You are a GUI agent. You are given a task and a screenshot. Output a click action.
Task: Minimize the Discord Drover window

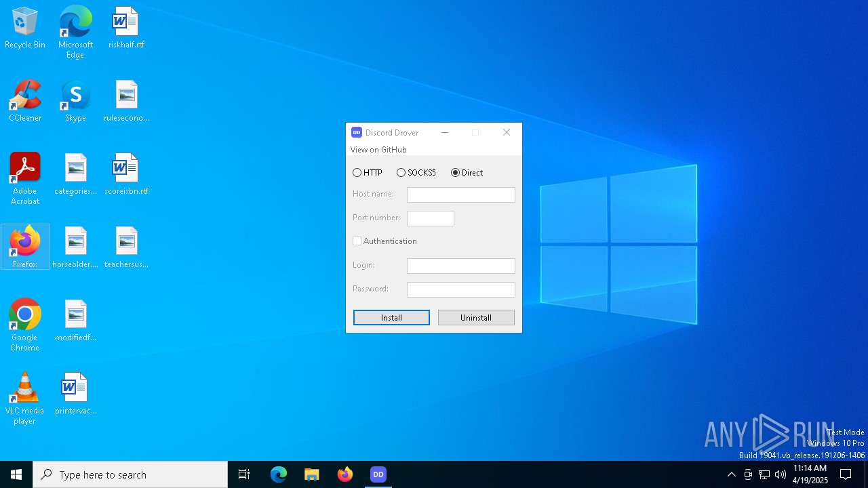coord(445,132)
